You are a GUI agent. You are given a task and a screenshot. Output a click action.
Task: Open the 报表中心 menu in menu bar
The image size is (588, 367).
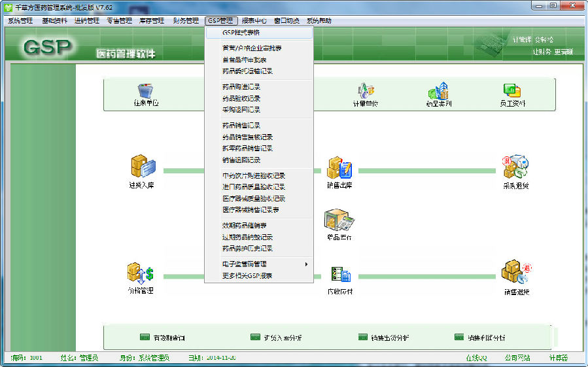point(254,21)
